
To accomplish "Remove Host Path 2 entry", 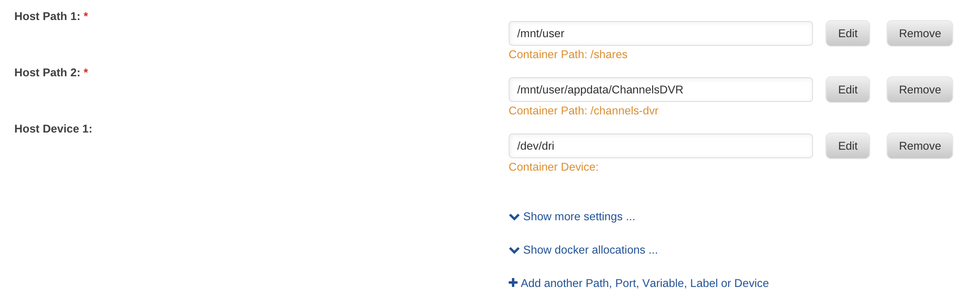I will click(x=919, y=90).
